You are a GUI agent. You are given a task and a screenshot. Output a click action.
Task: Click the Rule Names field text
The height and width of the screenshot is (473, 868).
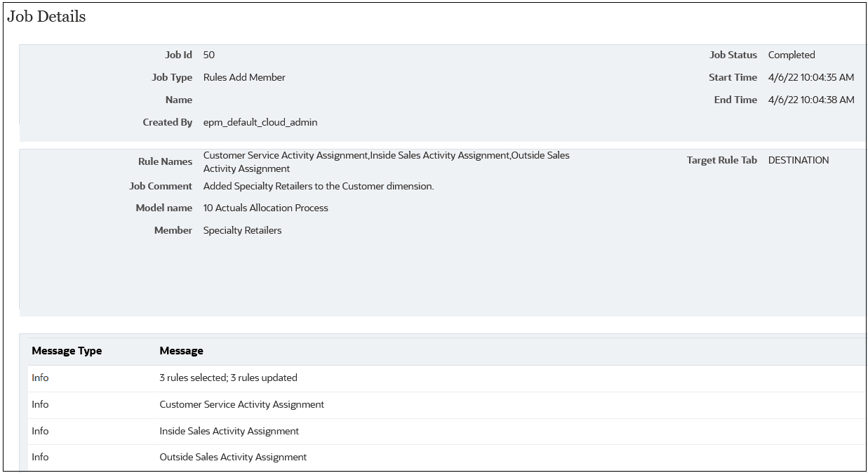pyautogui.click(x=386, y=161)
